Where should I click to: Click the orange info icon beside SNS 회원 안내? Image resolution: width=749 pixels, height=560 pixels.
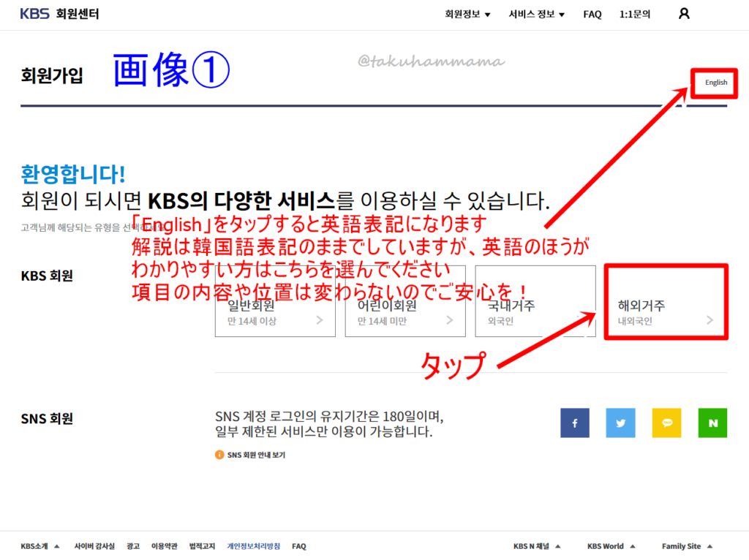(219, 455)
